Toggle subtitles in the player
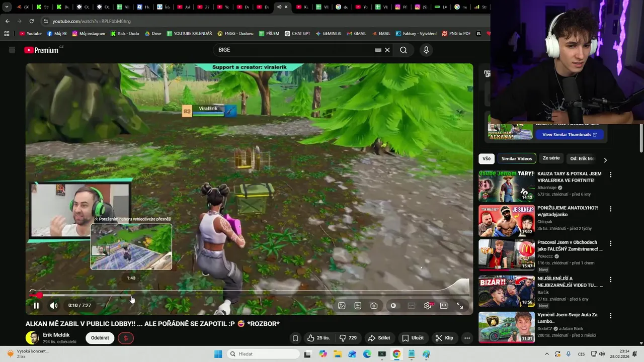Screen dimensions: 644x362 point(412,306)
